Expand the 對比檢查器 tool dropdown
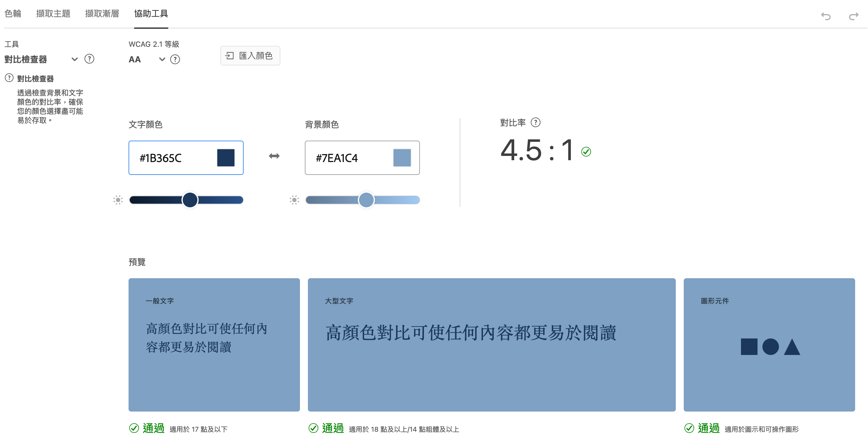Screen dimensions: 868x447 pyautogui.click(x=74, y=59)
